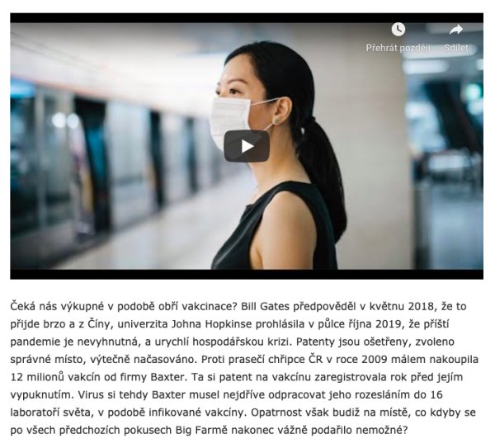Select the 'Sdílet' label
495x448 pixels.
456,48
